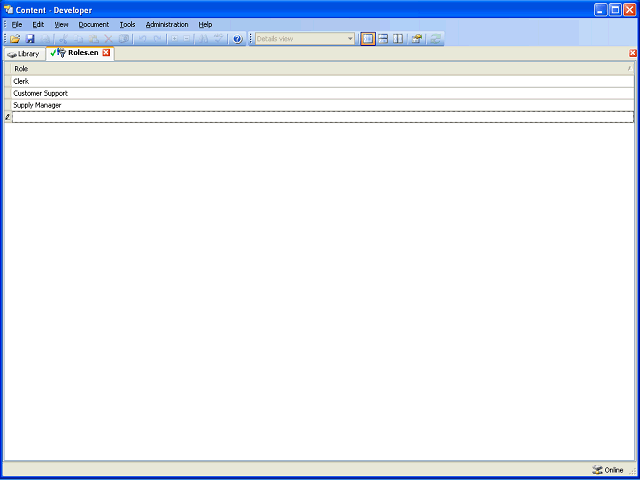Open the File menu
The height and width of the screenshot is (480, 640).
(17, 24)
